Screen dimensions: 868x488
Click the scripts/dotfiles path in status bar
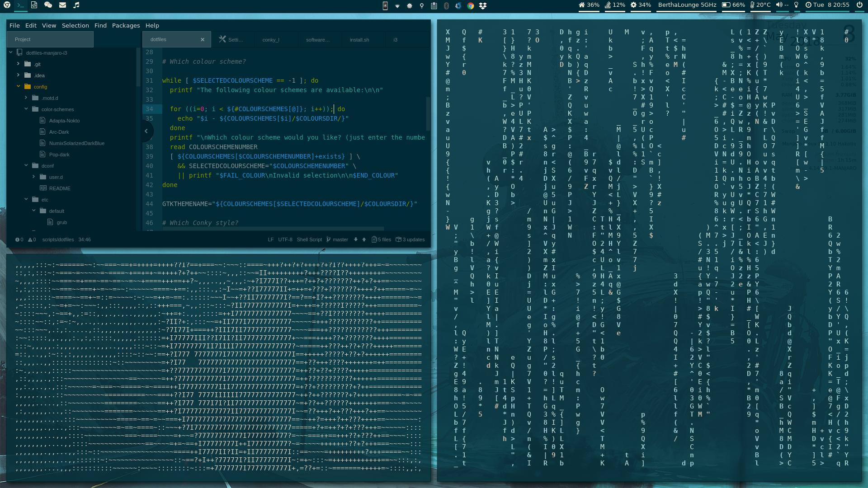point(58,239)
